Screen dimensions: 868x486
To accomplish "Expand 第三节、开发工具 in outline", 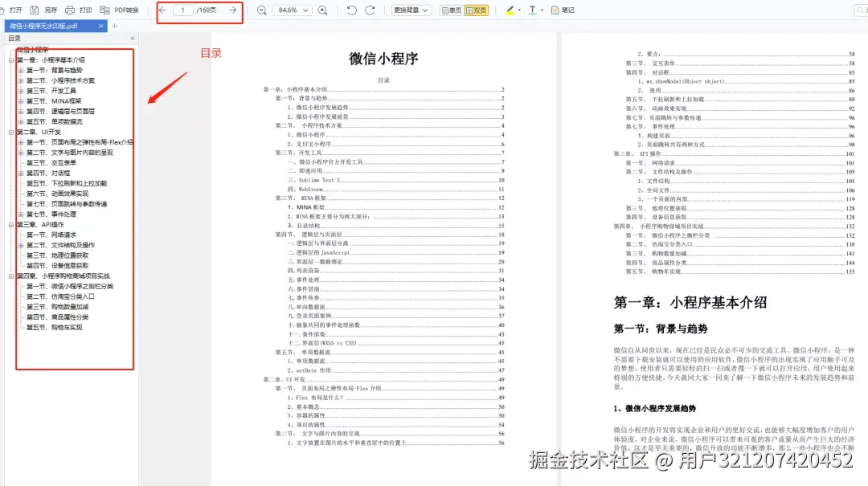I will 21,91.
